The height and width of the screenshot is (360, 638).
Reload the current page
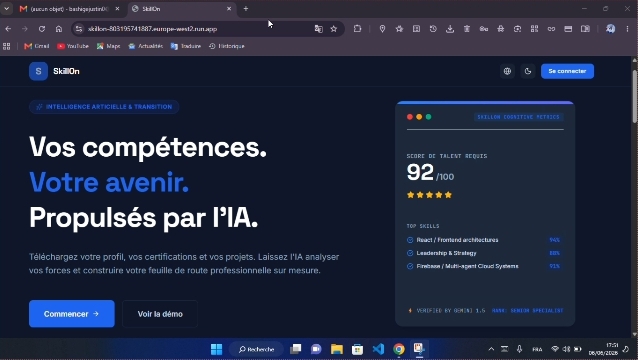pos(42,29)
